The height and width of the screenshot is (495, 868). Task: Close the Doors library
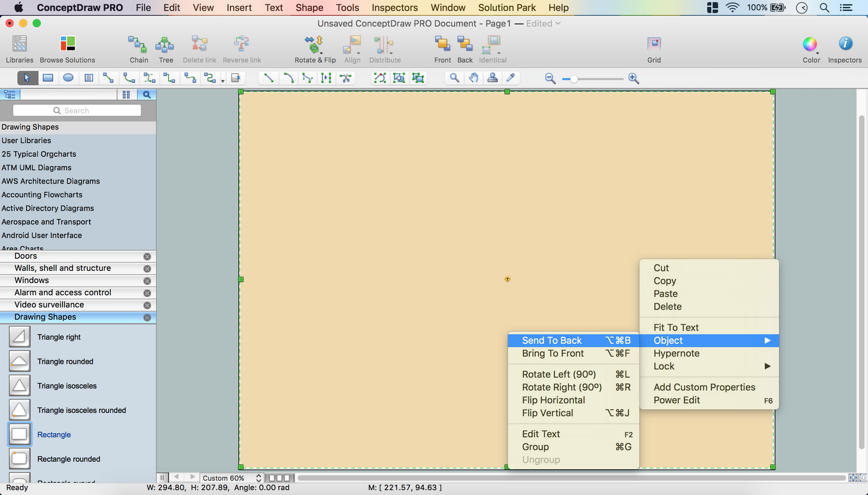tap(147, 256)
